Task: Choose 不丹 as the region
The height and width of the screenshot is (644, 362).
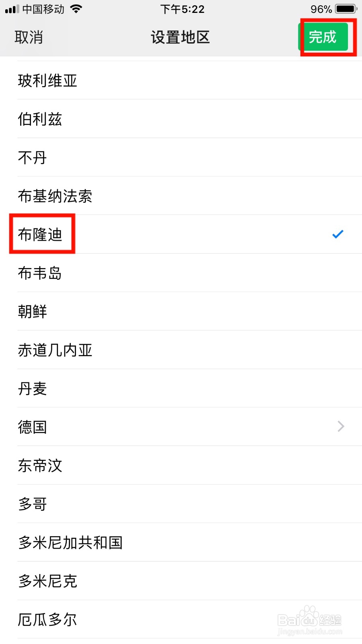Action: [x=181, y=157]
